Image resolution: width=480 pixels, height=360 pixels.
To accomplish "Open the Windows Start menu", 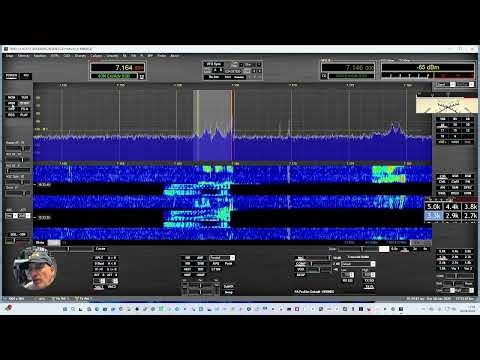I will pos(65,309).
